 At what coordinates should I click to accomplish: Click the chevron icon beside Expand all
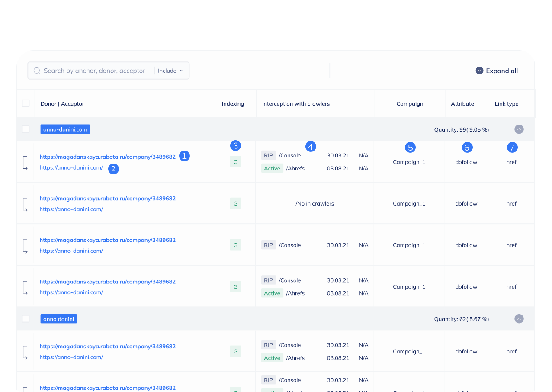(479, 71)
